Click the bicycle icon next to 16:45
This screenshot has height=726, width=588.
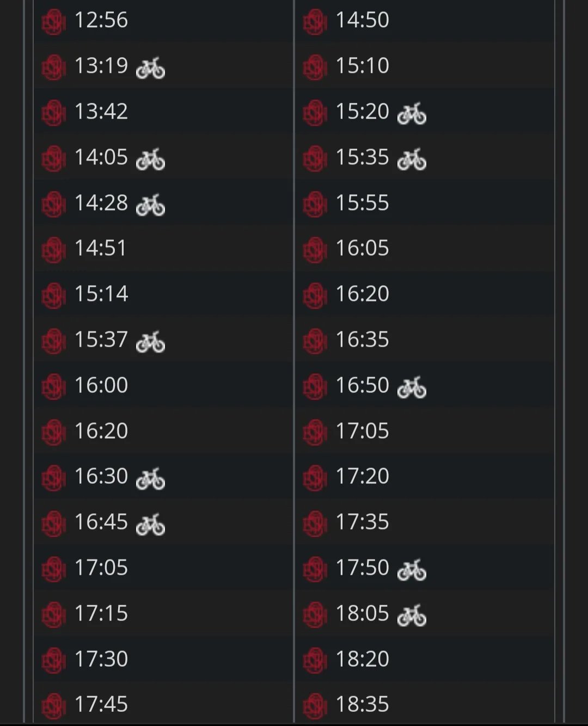point(150,524)
